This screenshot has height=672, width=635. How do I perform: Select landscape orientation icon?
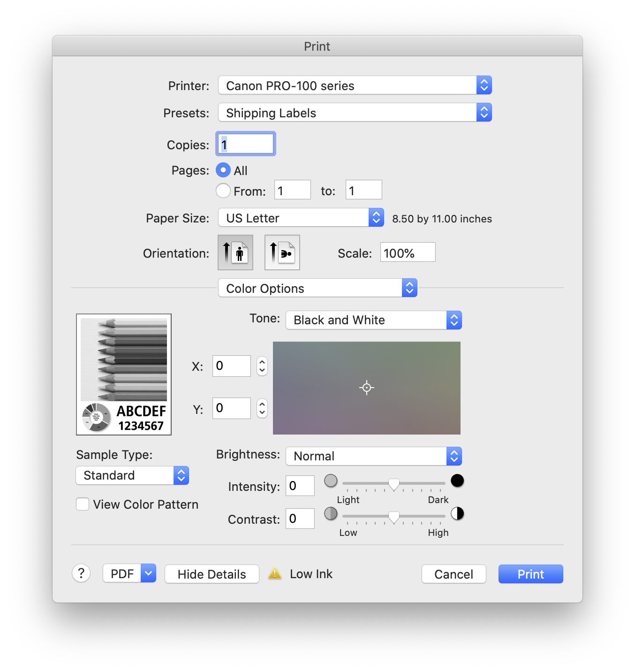coord(282,252)
